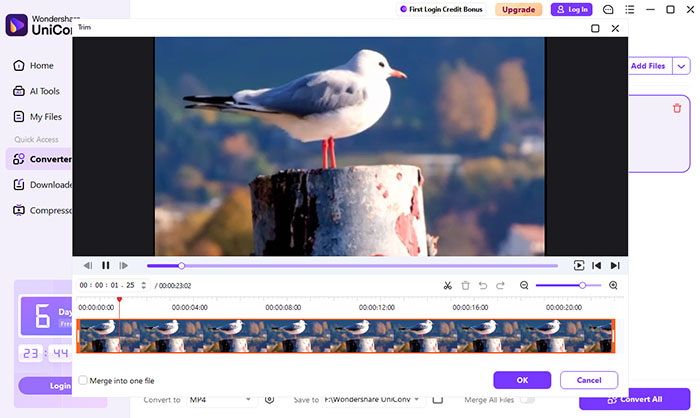
Task: Open AI Tools in sidebar
Action: click(36, 91)
